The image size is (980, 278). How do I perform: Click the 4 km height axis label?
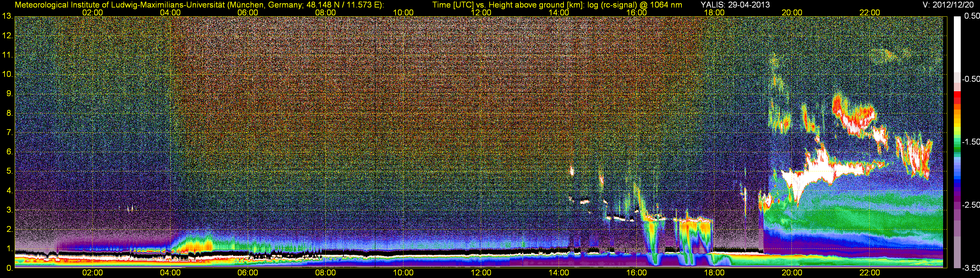pyautogui.click(x=9, y=191)
